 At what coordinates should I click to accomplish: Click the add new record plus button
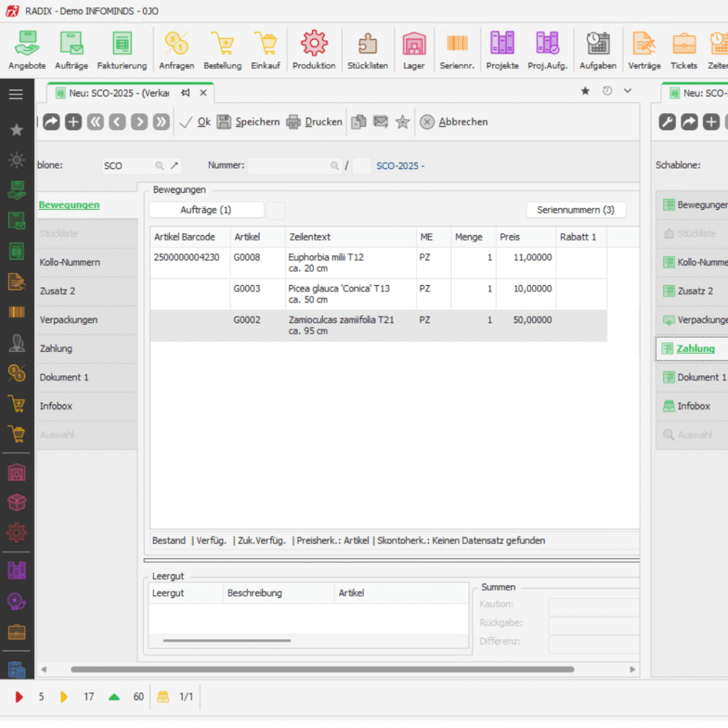pyautogui.click(x=73, y=122)
